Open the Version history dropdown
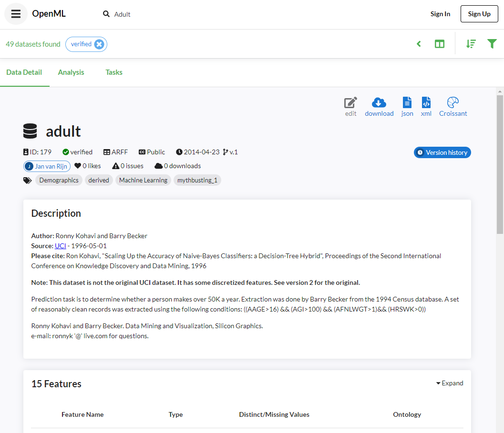The height and width of the screenshot is (433, 504). tap(442, 152)
